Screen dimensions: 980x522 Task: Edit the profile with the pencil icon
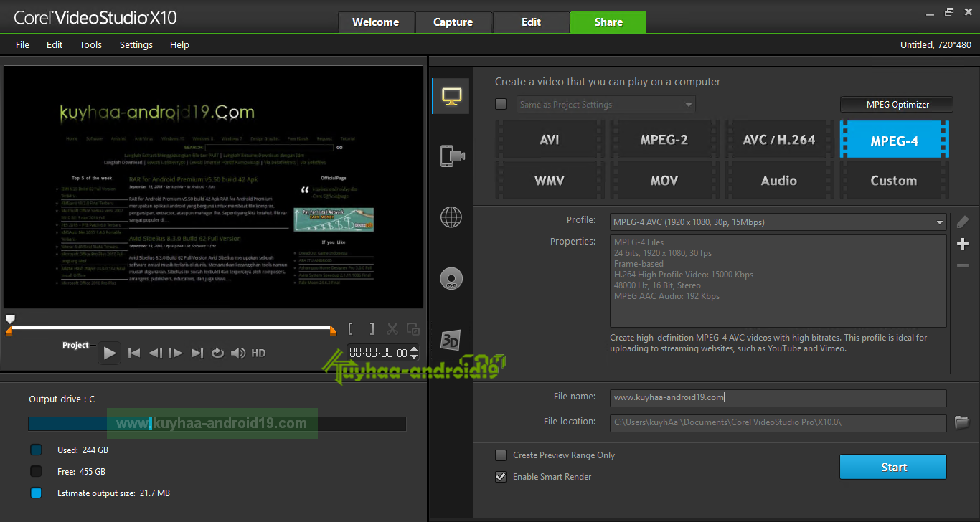click(963, 222)
